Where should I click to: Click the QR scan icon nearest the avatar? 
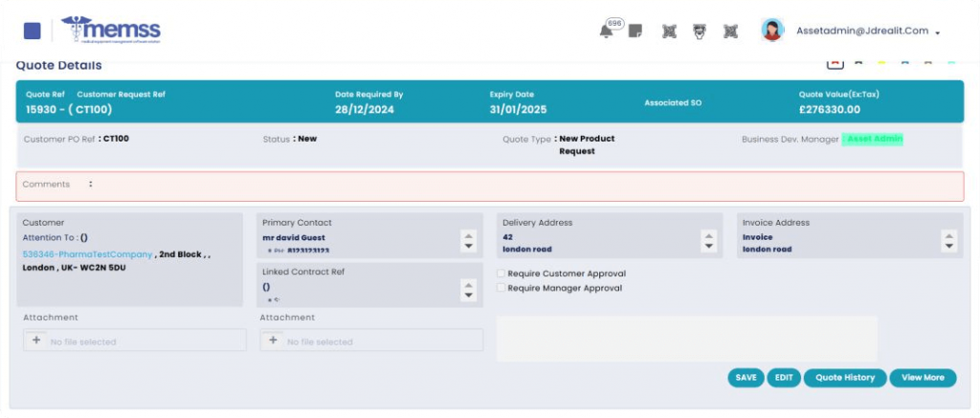730,32
